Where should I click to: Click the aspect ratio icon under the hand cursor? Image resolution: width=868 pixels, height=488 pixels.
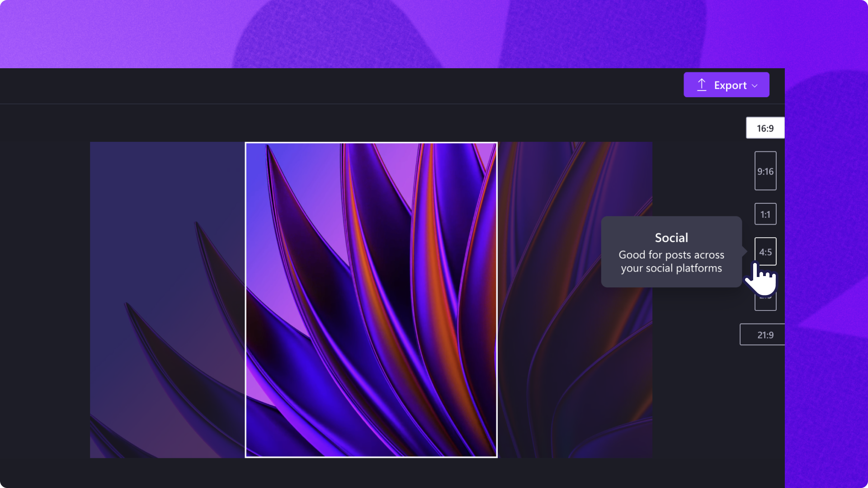[x=765, y=252]
